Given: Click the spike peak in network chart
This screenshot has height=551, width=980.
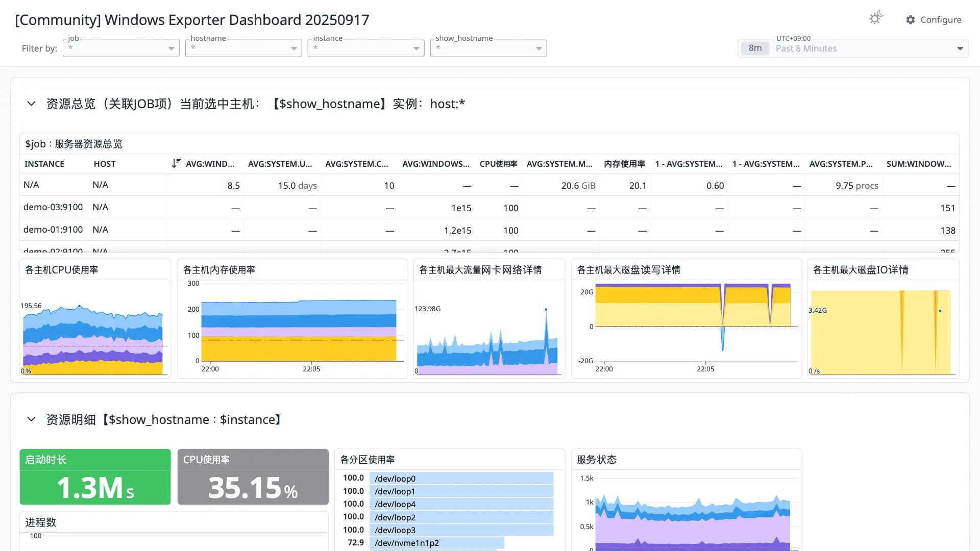Looking at the screenshot, I should click(546, 310).
